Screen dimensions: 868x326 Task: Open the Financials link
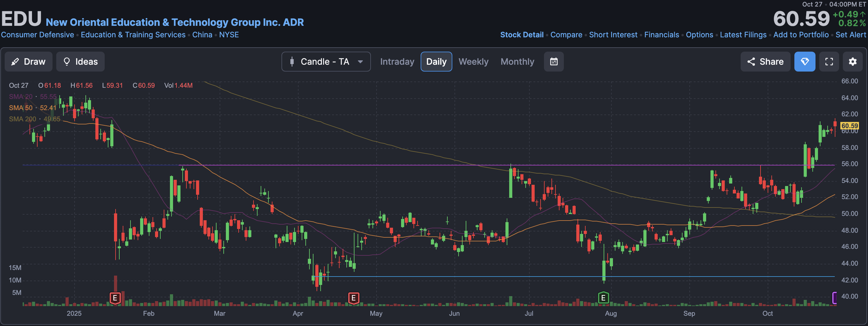point(661,35)
